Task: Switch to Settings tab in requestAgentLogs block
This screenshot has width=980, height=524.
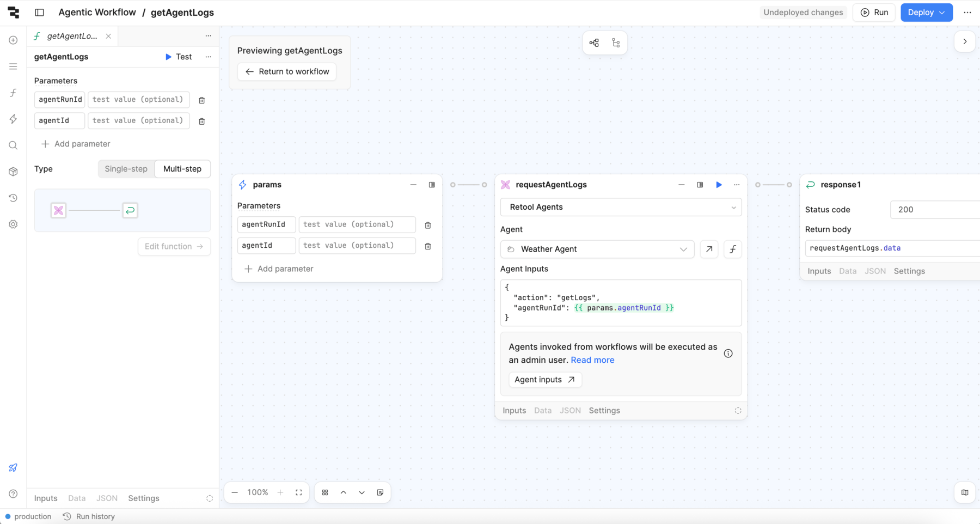Action: [x=604, y=411]
